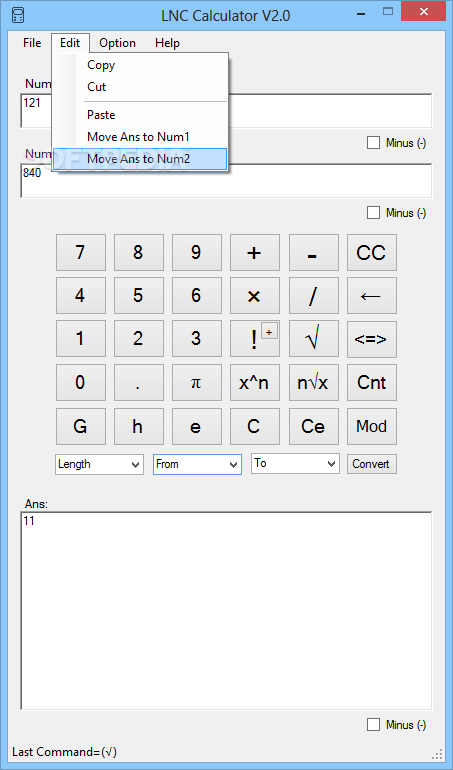The width and height of the screenshot is (453, 770).
Task: Click the 1 digit key
Action: click(81, 339)
